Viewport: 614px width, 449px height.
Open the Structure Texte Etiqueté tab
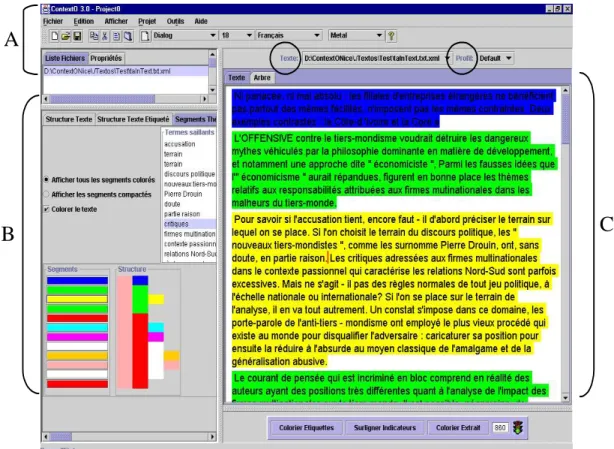pyautogui.click(x=133, y=119)
